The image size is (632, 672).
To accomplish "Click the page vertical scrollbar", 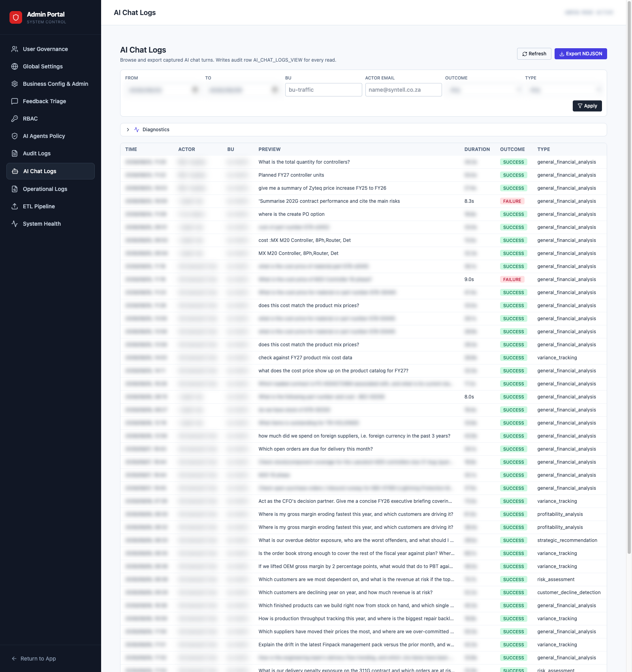I will click(x=629, y=277).
